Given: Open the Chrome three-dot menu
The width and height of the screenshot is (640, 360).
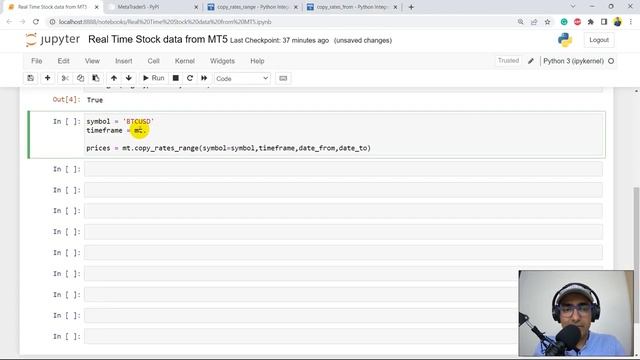Looking at the screenshot, I should [x=631, y=22].
